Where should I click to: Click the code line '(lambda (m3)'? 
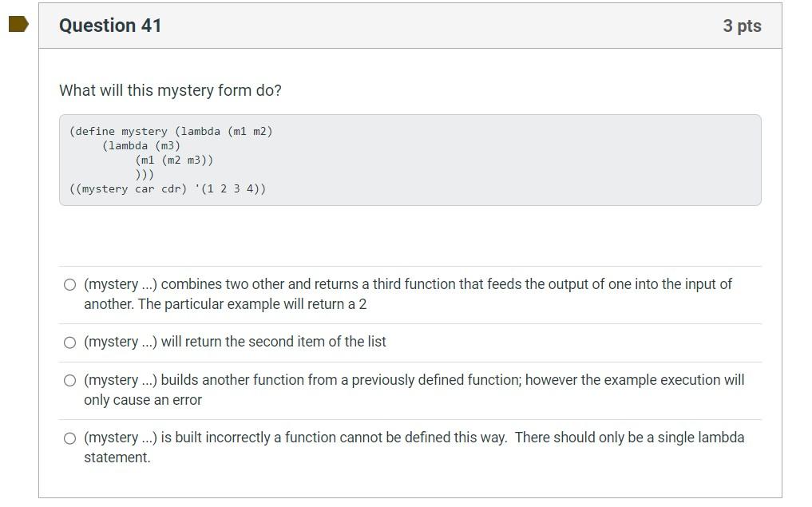141,146
